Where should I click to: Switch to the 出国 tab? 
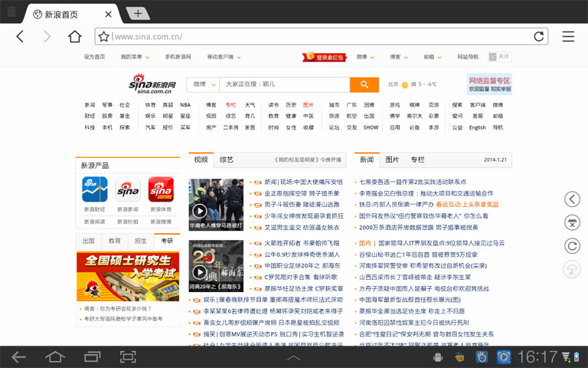point(89,241)
